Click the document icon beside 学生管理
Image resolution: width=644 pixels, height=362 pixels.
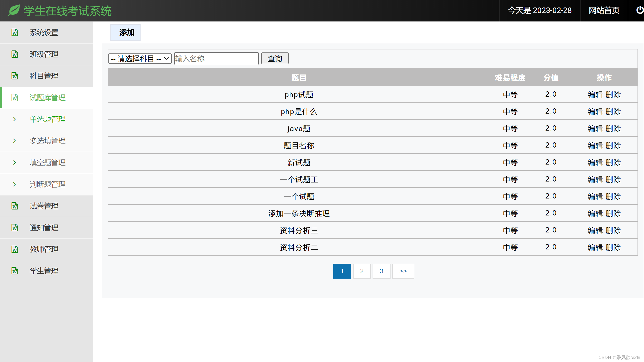(14, 271)
